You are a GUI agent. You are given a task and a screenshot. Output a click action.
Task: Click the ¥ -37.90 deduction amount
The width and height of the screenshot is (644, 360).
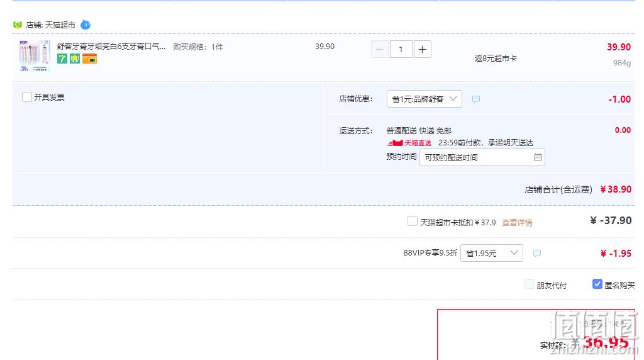[611, 221]
